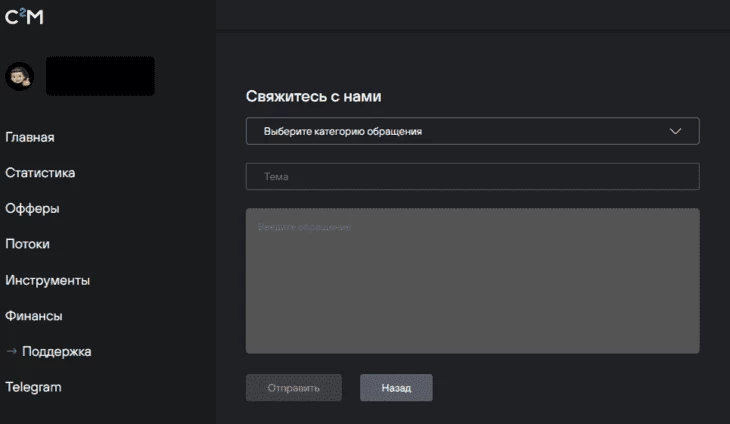Screen dimensions: 730x424
Task: Focus the Тема input field
Action: coord(473,176)
